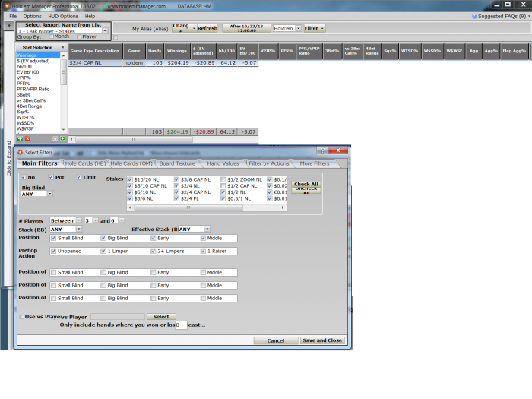Viewport: 532px width, 399px height.
Task: Open the Help menu
Action: coord(90,16)
